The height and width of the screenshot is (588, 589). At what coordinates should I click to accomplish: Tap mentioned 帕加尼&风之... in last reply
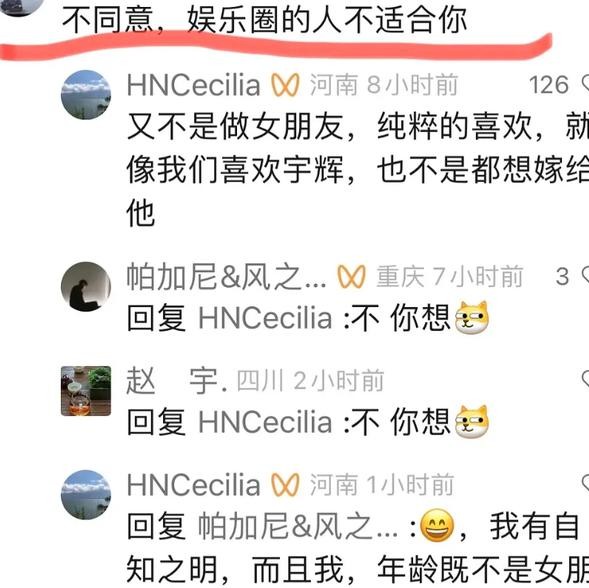(298, 526)
